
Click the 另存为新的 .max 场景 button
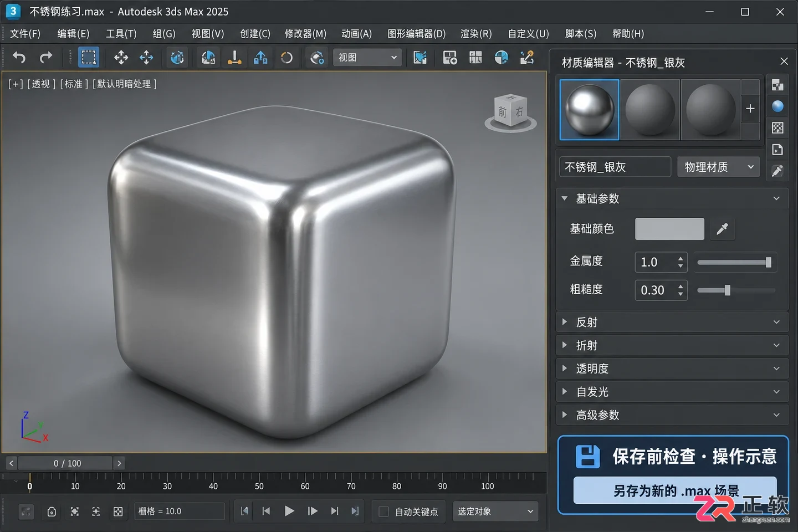(x=675, y=490)
